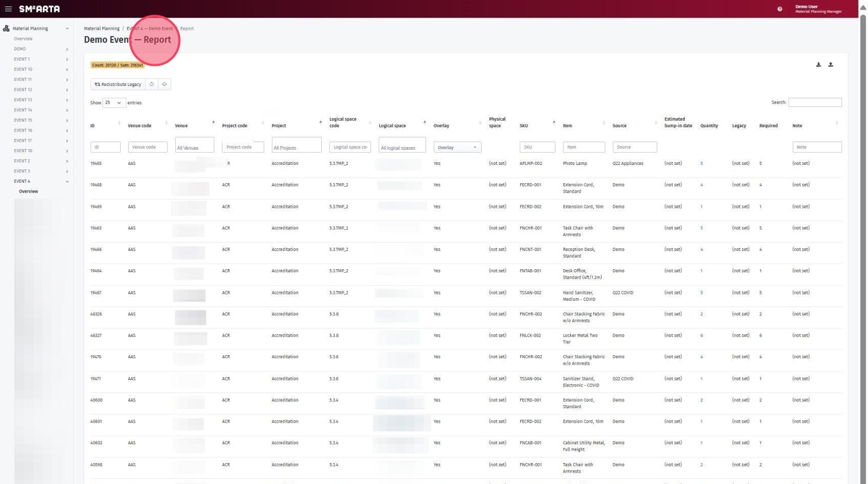
Task: Click the table Search input field
Action: click(814, 102)
